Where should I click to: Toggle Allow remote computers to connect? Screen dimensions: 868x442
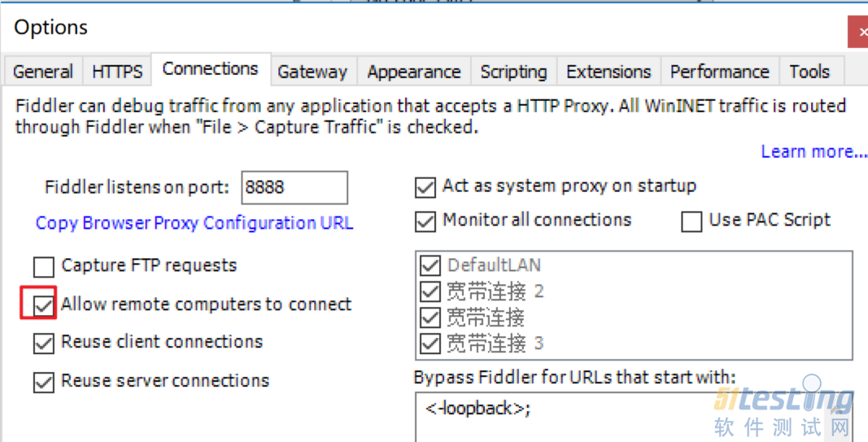[43, 305]
